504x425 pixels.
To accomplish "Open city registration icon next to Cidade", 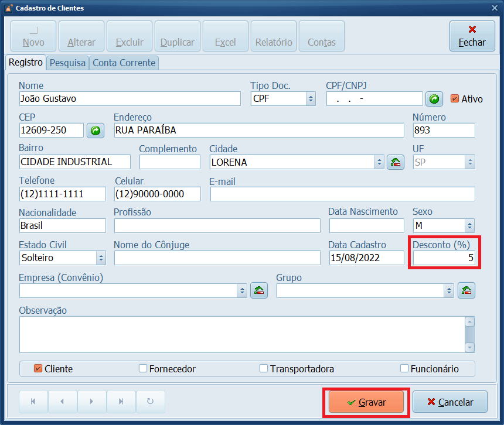I will click(x=396, y=162).
